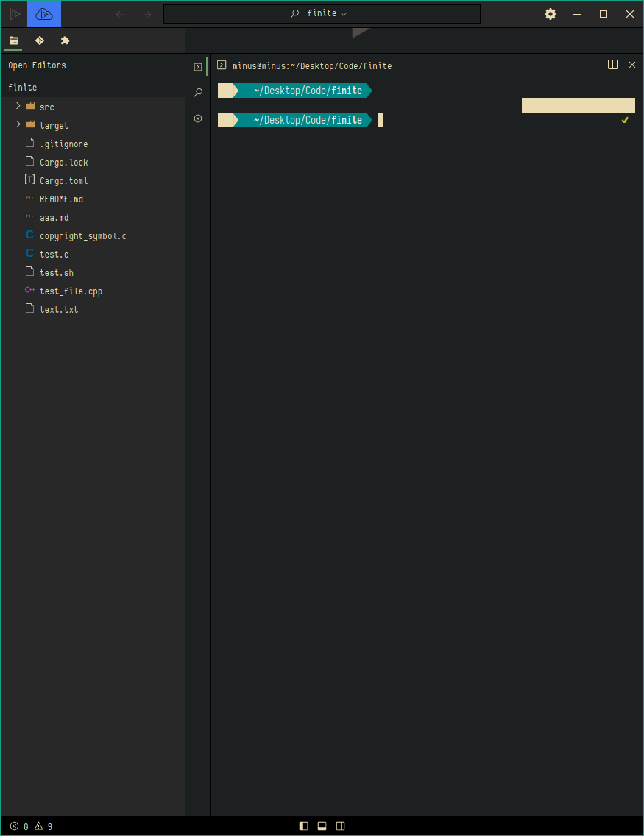Click the Open Editors section header
This screenshot has width=644, height=836.
(93, 65)
